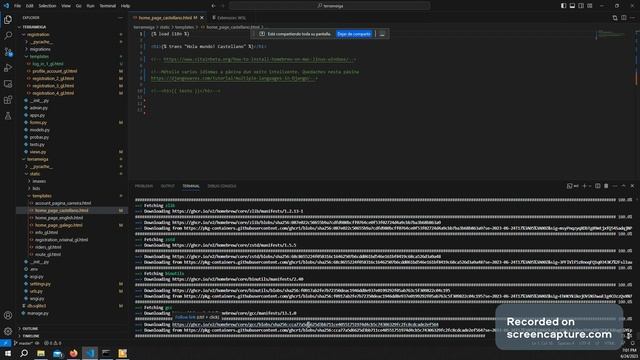Open Firefox from the taskbar
This screenshot has height=360, width=640.
73,353
